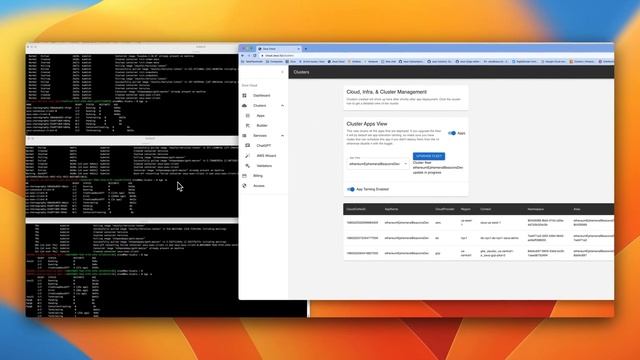Click the browser forward arrow
The height and width of the screenshot is (360, 640).
click(x=249, y=56)
